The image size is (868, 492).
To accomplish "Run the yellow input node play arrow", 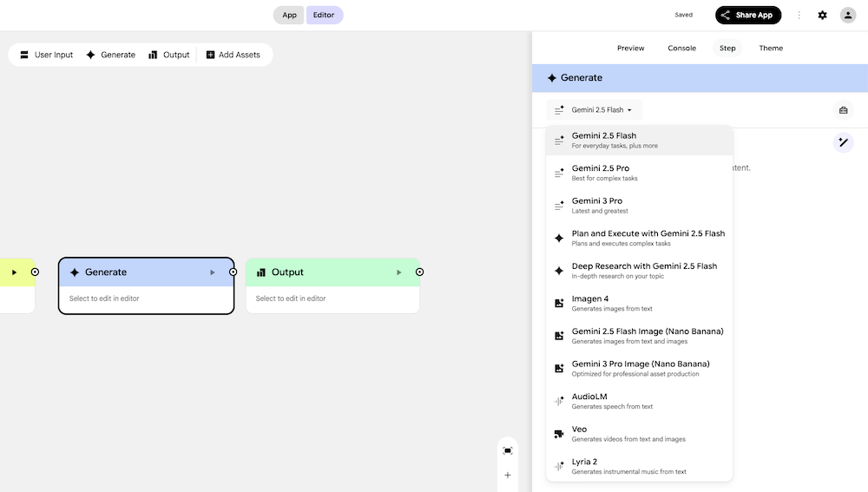I will pos(15,272).
